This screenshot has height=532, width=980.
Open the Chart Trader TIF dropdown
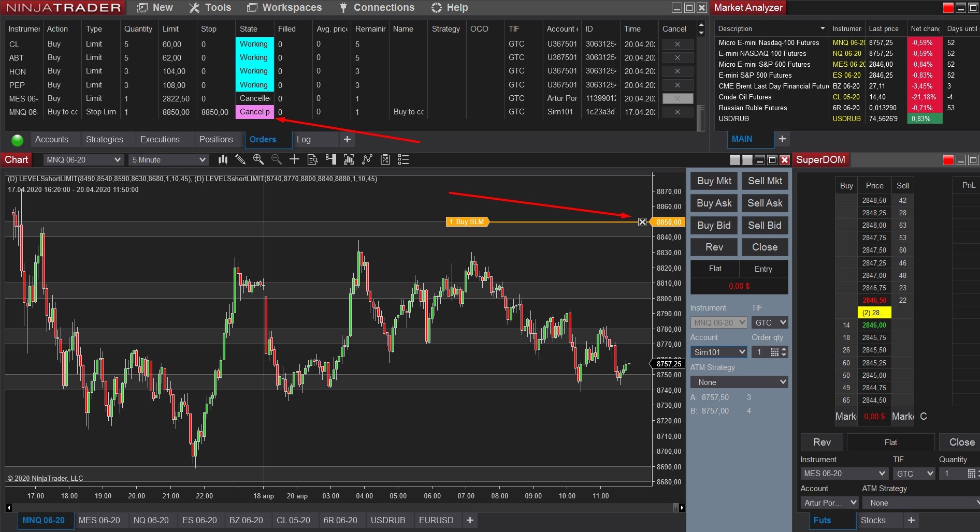tap(770, 323)
